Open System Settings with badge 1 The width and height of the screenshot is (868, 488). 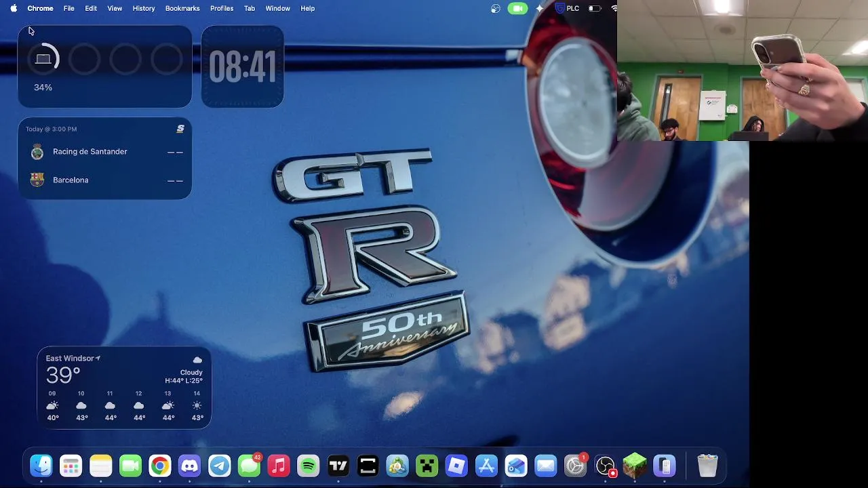point(576,466)
